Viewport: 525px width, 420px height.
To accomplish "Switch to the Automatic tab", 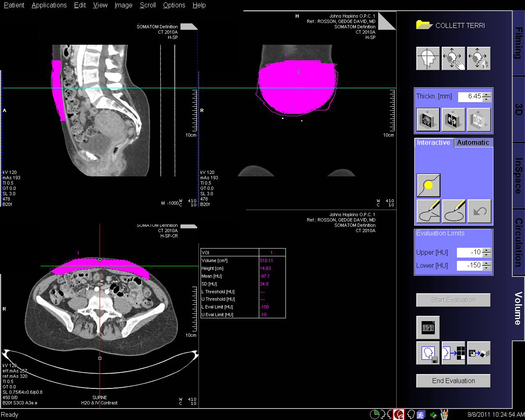I will [473, 142].
